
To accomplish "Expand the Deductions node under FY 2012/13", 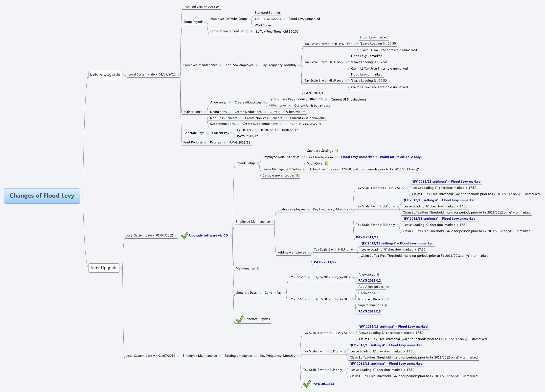I will click(378, 293).
